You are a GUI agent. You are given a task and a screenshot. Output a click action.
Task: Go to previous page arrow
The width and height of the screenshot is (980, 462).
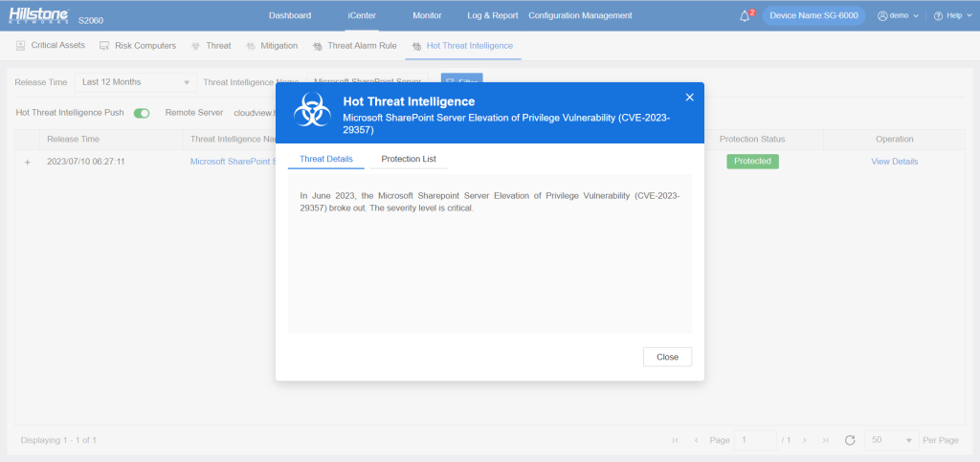697,440
